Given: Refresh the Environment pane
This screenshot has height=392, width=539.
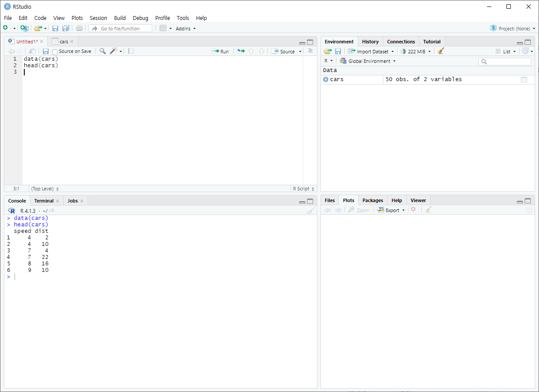Looking at the screenshot, I should pyautogui.click(x=526, y=51).
